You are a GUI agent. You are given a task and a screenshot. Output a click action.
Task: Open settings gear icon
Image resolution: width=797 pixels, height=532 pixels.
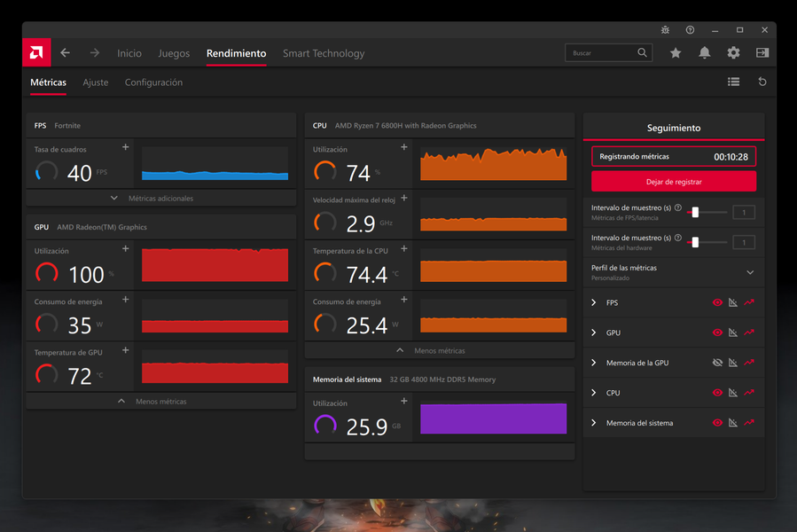click(x=733, y=53)
